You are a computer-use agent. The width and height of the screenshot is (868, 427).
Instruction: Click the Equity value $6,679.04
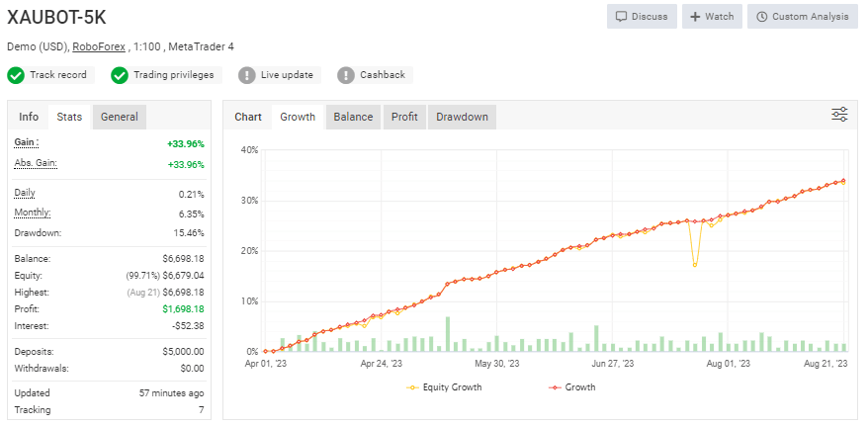[x=183, y=275]
